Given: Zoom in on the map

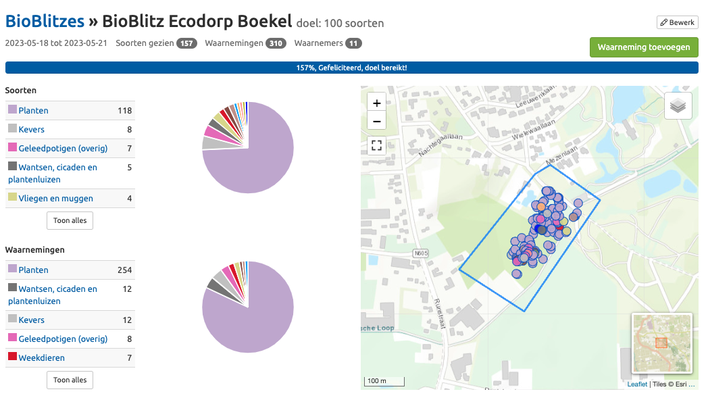Looking at the screenshot, I should (376, 103).
